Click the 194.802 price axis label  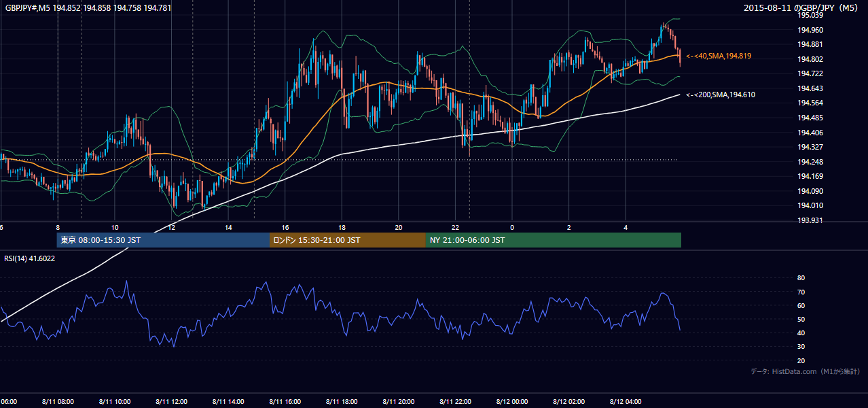810,59
